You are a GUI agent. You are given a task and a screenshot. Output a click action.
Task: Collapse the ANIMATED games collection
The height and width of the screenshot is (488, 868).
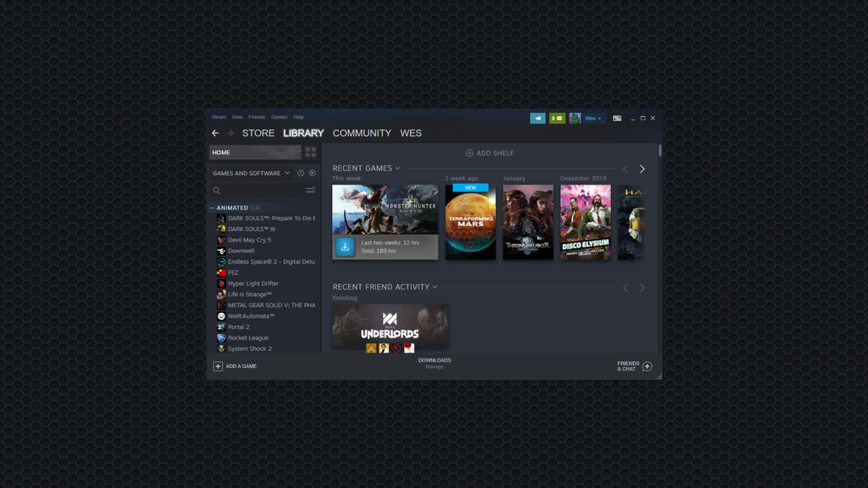212,207
